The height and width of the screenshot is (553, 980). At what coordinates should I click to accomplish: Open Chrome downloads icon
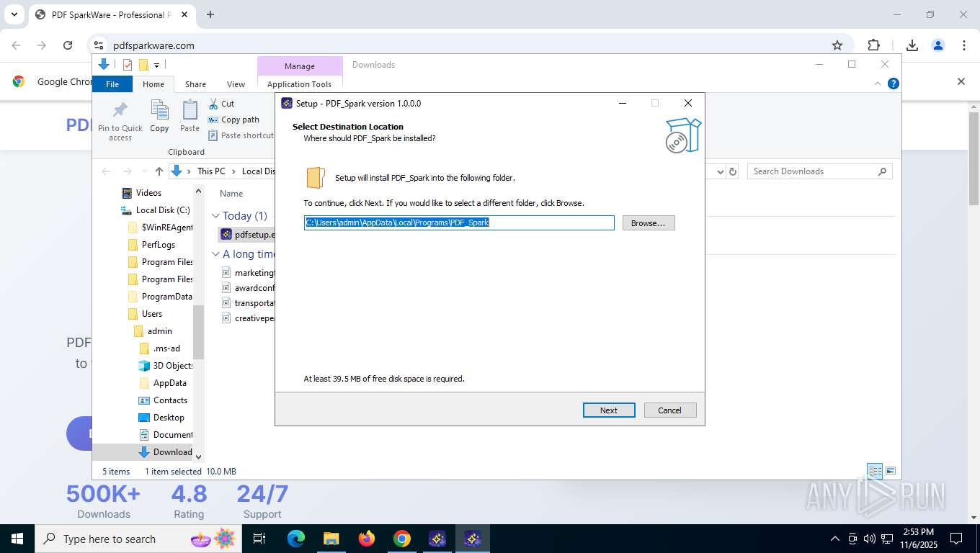(912, 45)
